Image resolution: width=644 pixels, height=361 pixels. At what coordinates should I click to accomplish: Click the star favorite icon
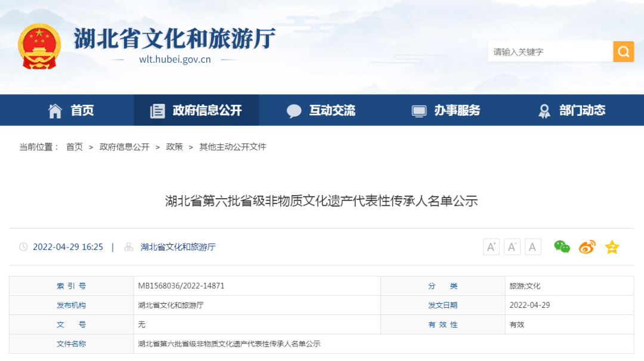pyautogui.click(x=612, y=246)
